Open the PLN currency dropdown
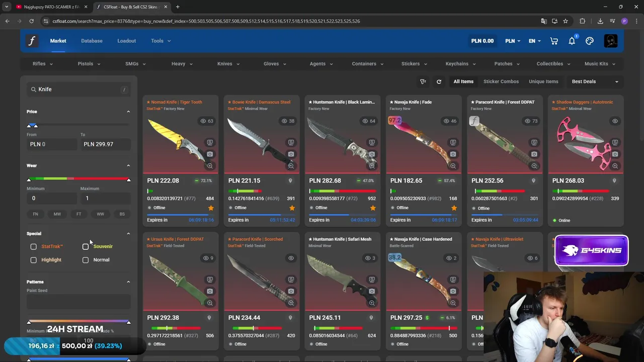The width and height of the screenshot is (644, 362). (513, 41)
